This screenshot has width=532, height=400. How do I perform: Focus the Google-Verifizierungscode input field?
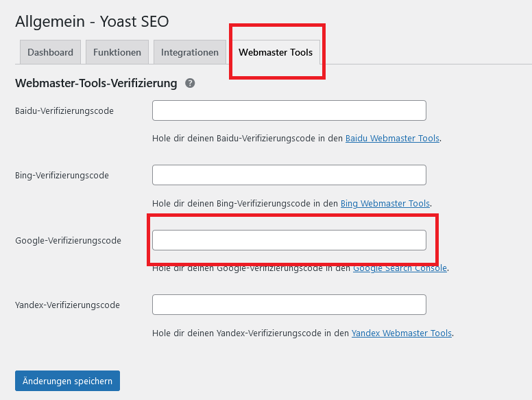pos(289,240)
